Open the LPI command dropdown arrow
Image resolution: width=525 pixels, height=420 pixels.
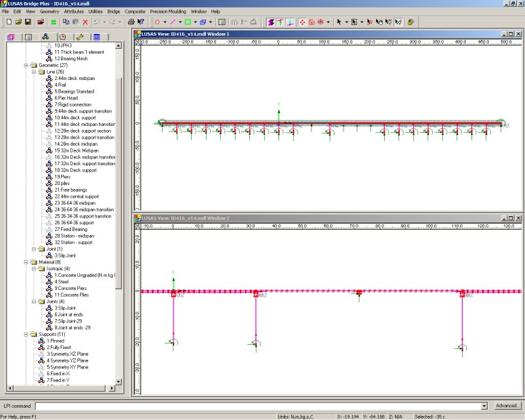pyautogui.click(x=484, y=406)
